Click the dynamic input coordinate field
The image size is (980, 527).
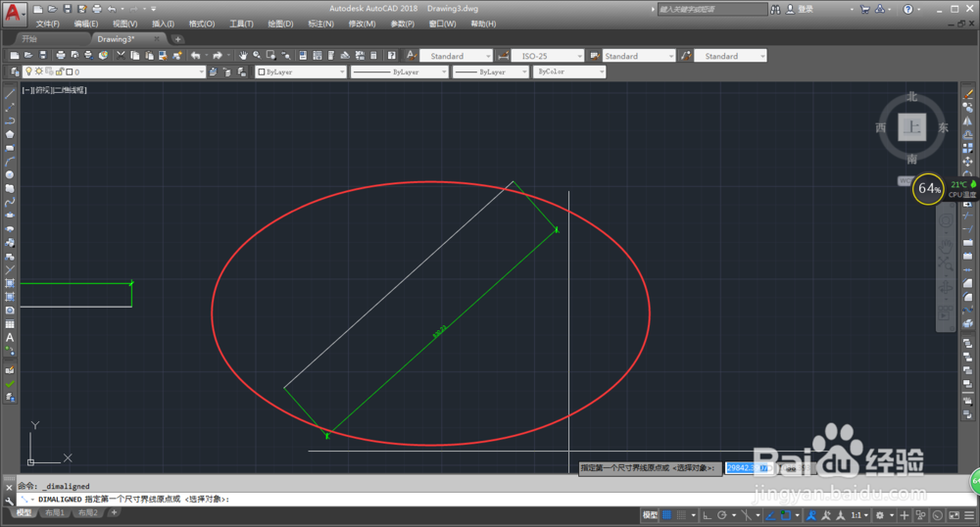pos(748,467)
